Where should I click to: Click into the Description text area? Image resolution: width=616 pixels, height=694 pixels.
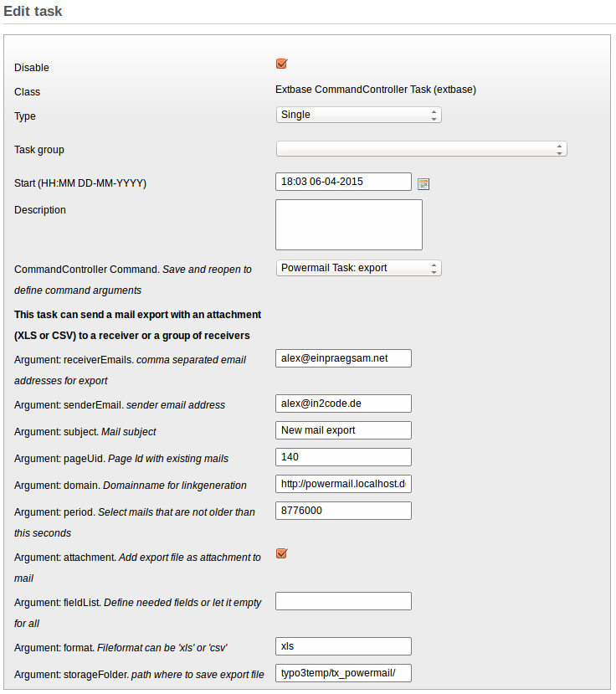click(348, 224)
